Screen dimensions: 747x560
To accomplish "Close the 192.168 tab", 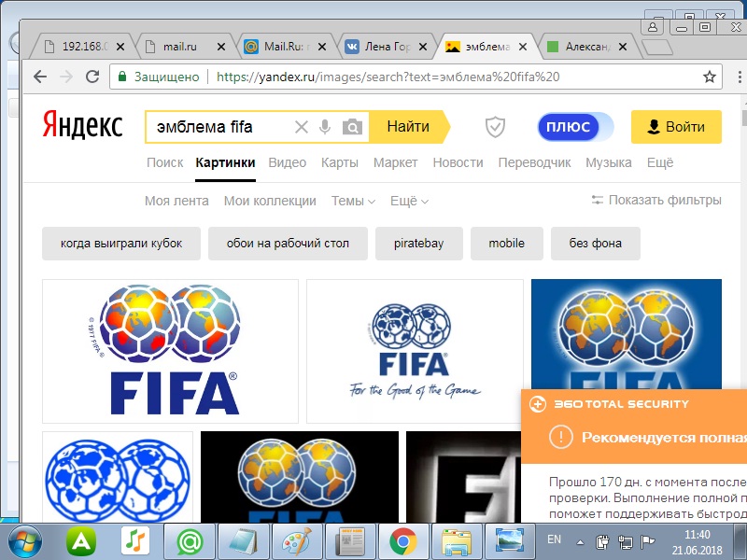I will 120,47.
